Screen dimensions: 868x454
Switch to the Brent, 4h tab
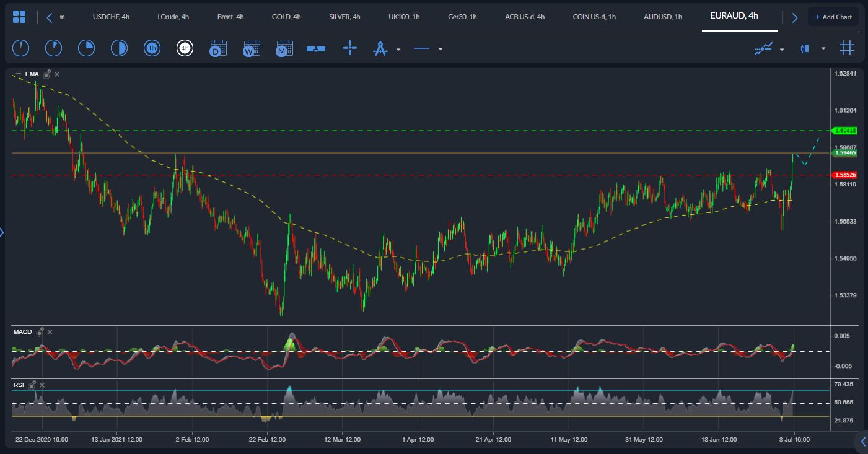point(230,17)
